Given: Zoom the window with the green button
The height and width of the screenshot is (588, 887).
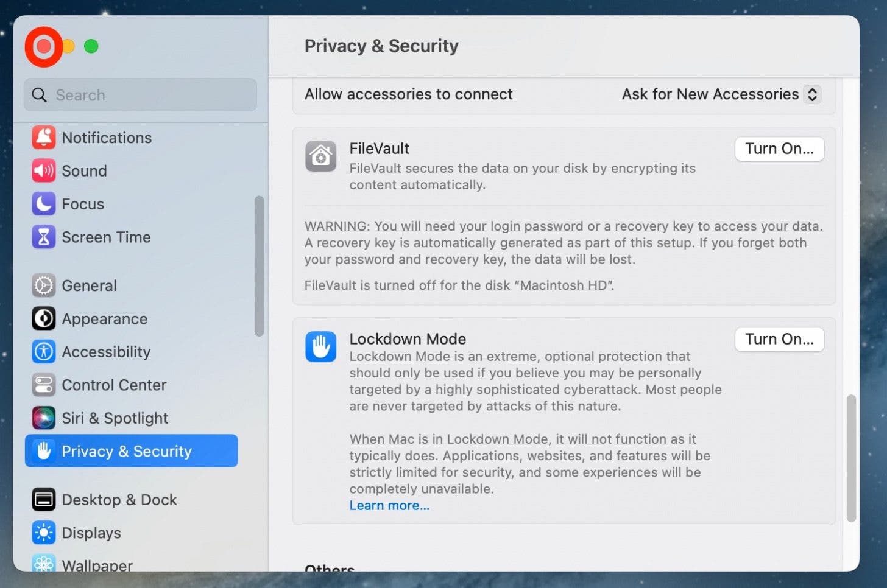Looking at the screenshot, I should tap(91, 46).
